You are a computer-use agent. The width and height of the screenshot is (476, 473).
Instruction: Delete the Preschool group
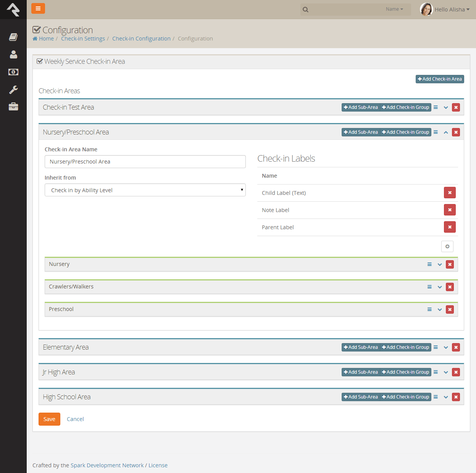click(450, 309)
